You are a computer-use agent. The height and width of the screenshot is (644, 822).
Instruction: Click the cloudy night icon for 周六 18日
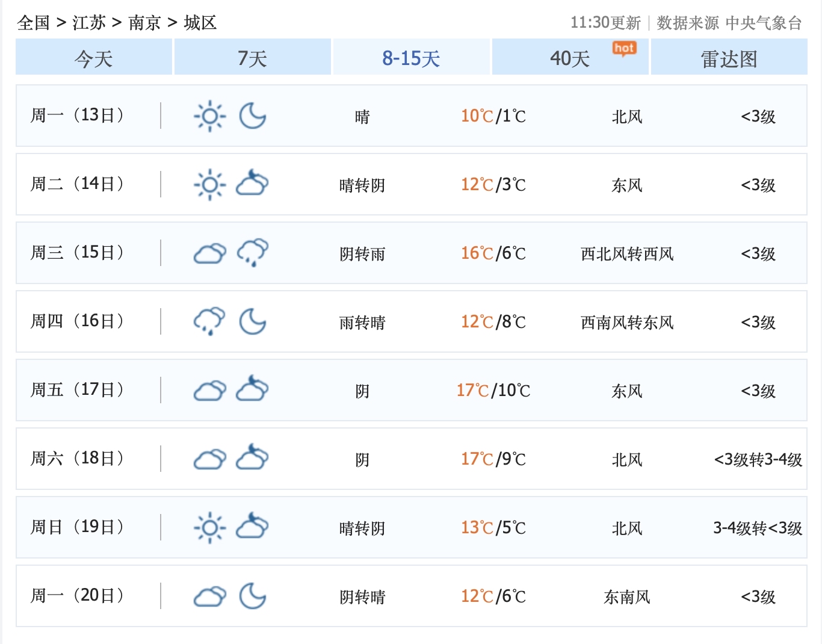coord(252,457)
